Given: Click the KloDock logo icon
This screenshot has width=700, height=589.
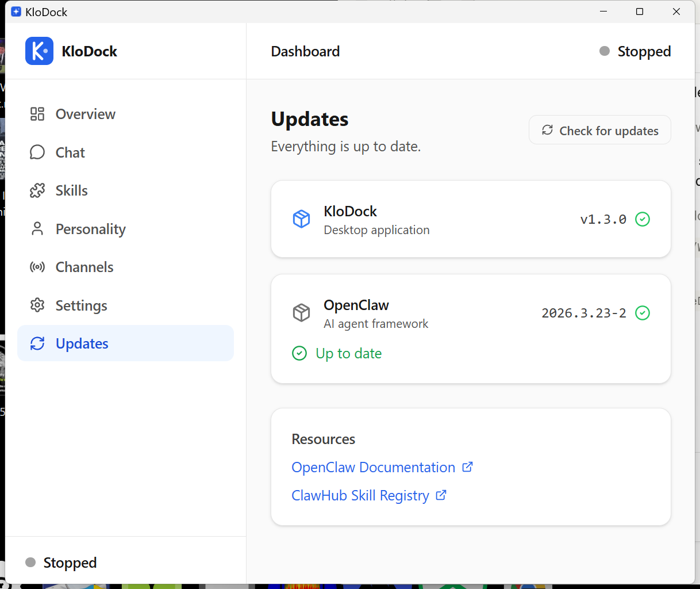Looking at the screenshot, I should pos(39,51).
